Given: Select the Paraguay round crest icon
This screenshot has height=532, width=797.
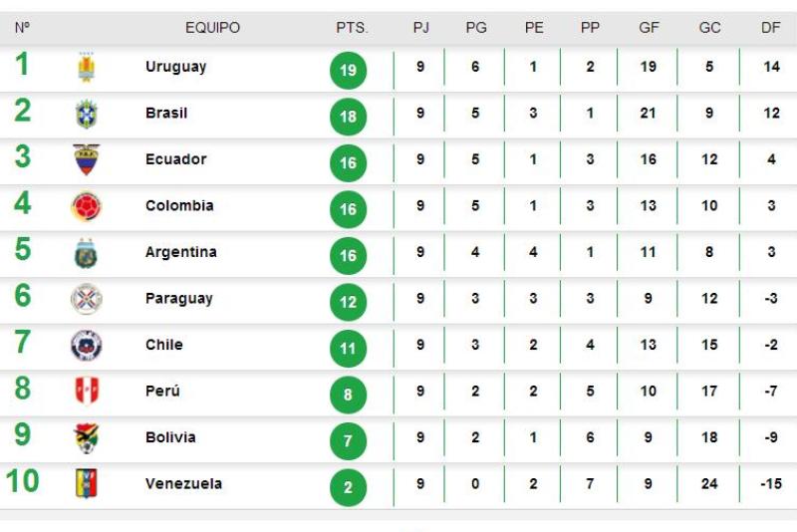Looking at the screenshot, I should tap(87, 299).
